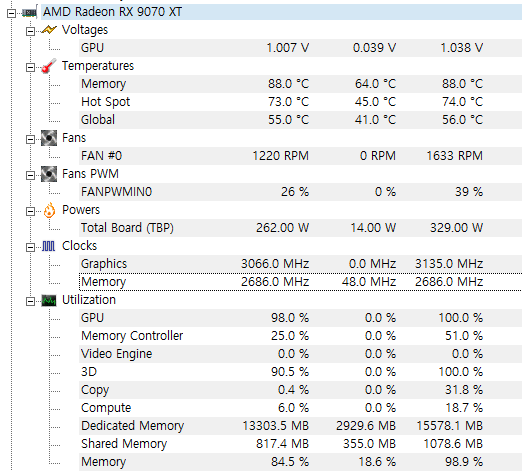This screenshot has width=522, height=471.
Task: Click the 262.00 W board power value
Action: (x=283, y=228)
